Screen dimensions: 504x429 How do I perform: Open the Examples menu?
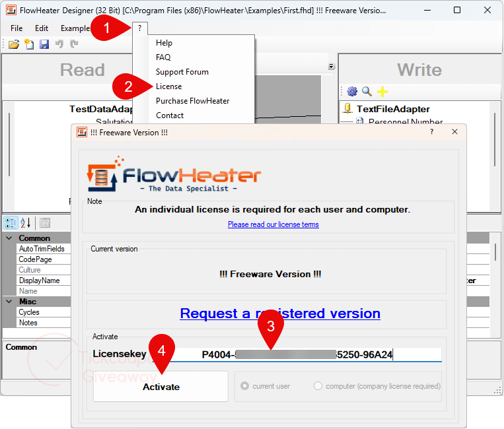pyautogui.click(x=75, y=28)
